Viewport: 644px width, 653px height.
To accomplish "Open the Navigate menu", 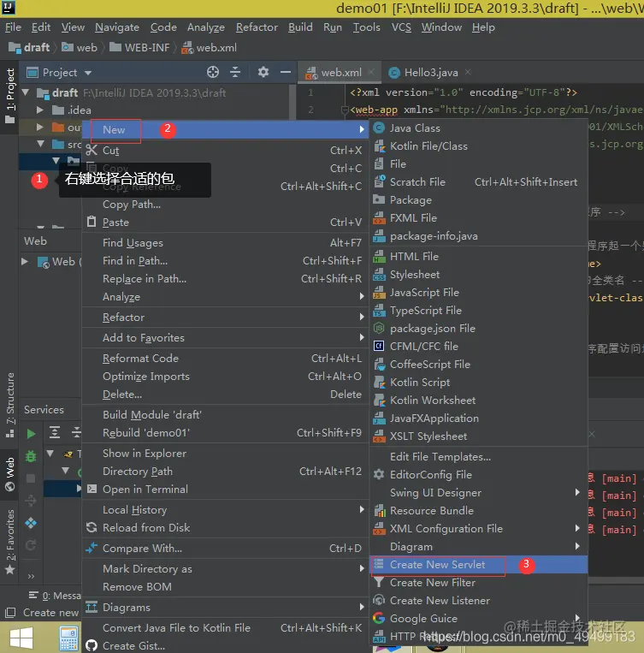I will [117, 27].
